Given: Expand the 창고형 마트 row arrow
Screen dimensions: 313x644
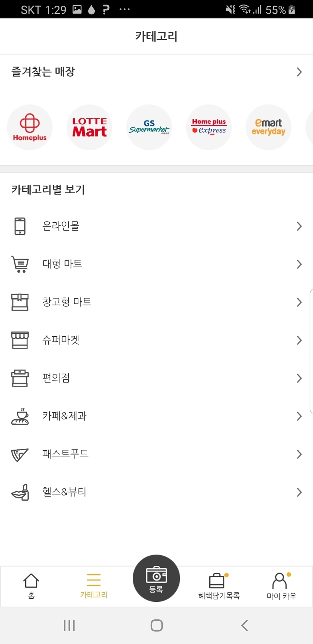Looking at the screenshot, I should click(299, 302).
